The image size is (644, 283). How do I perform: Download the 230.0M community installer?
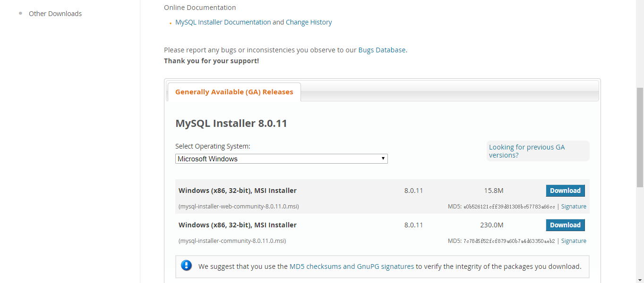click(x=565, y=225)
